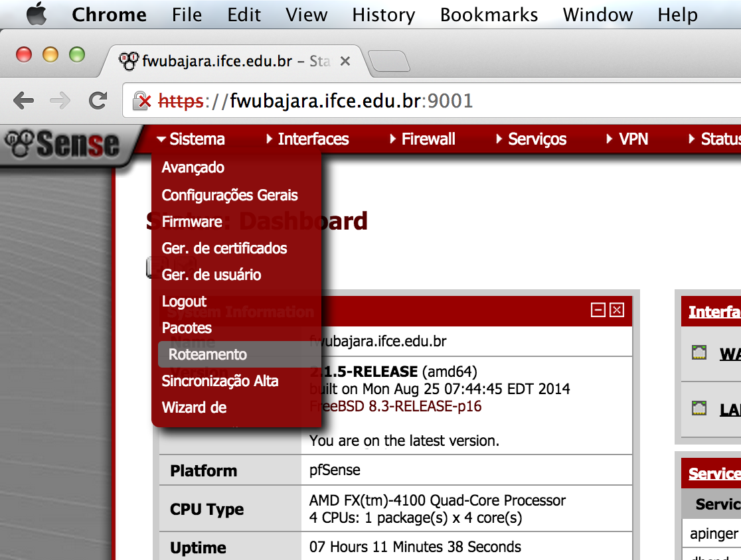Reload the page with the refresh icon
Screen dimensions: 741x560
[x=98, y=101]
